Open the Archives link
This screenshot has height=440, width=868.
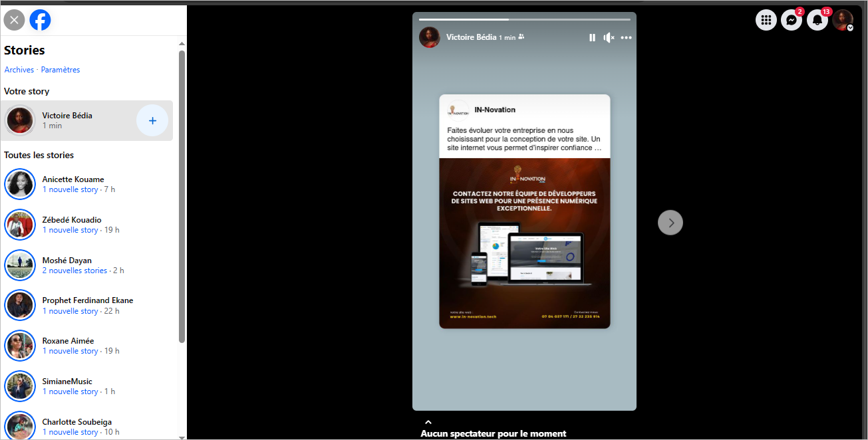point(19,70)
